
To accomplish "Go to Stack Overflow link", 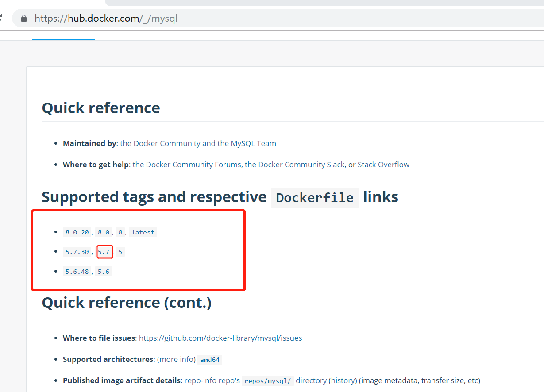I will [x=383, y=165].
